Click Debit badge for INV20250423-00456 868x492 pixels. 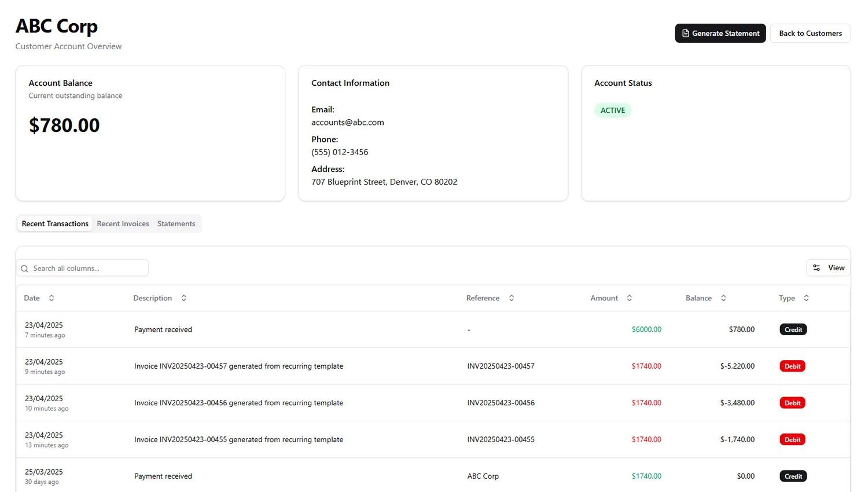793,403
